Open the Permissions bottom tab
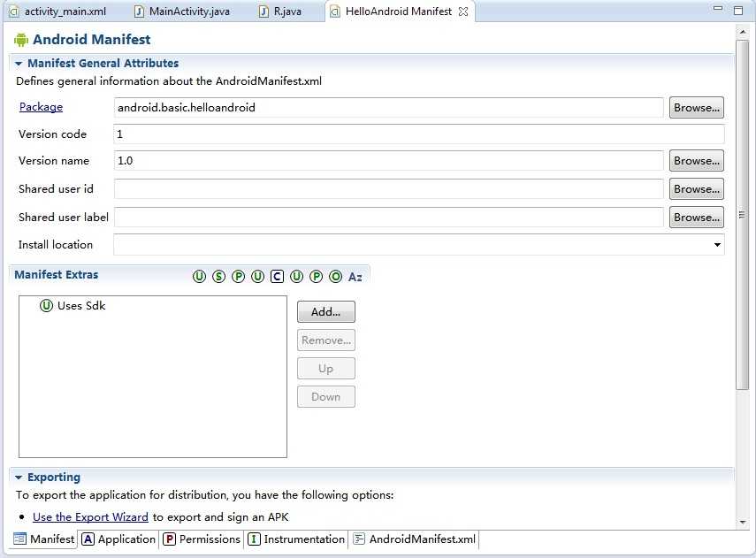The width and height of the screenshot is (756, 558). (x=202, y=539)
